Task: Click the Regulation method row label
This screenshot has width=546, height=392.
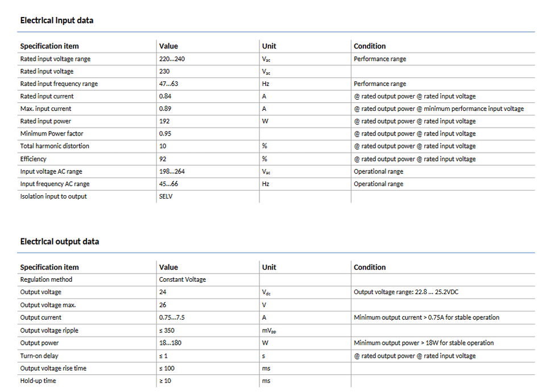Action: 46,279
